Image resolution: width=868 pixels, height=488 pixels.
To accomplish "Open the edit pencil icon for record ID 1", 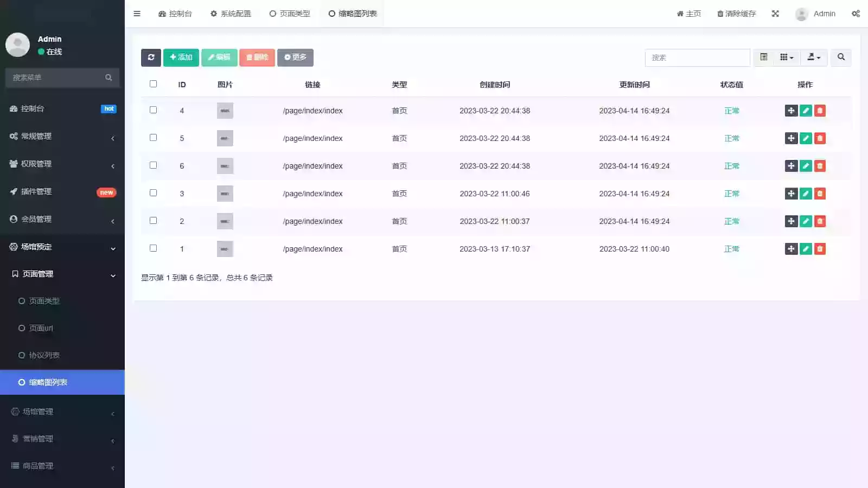I will [806, 249].
